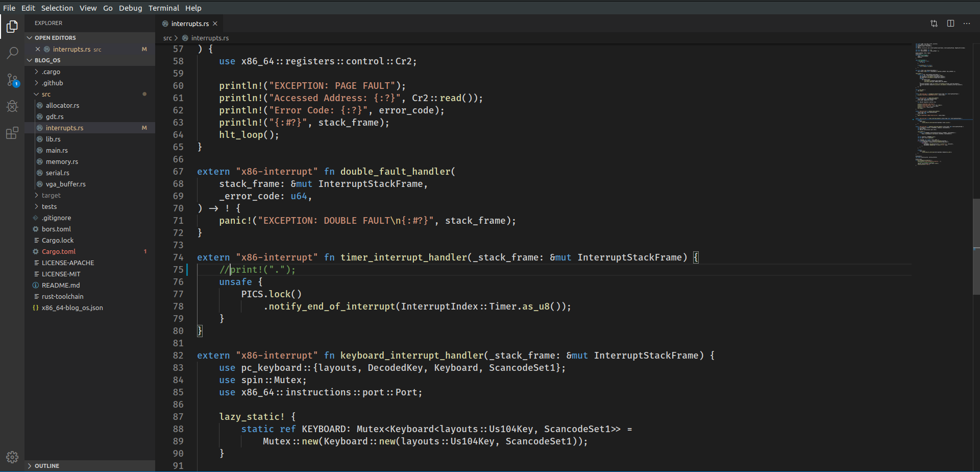The image size is (980, 472).
Task: Close the interrupts.rs editor tab
Action: [215, 23]
